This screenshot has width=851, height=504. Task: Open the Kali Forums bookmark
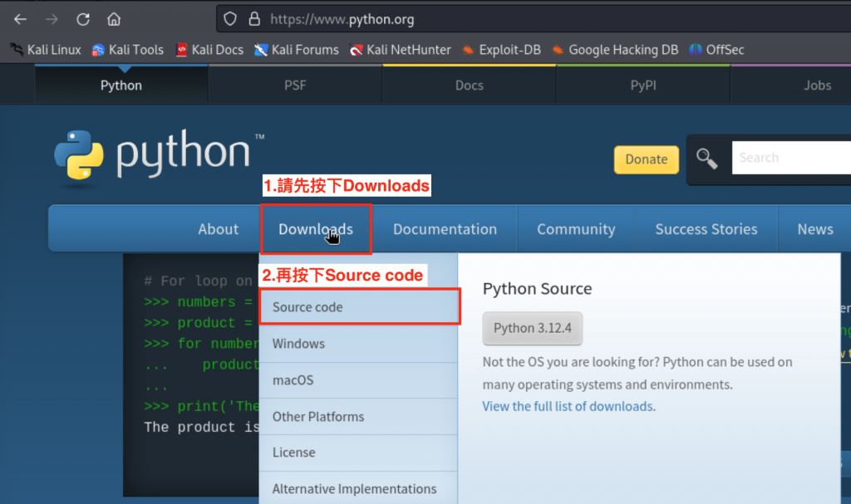click(297, 50)
